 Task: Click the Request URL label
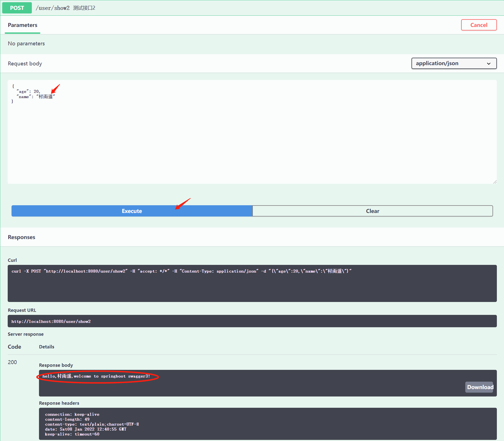pyautogui.click(x=22, y=310)
